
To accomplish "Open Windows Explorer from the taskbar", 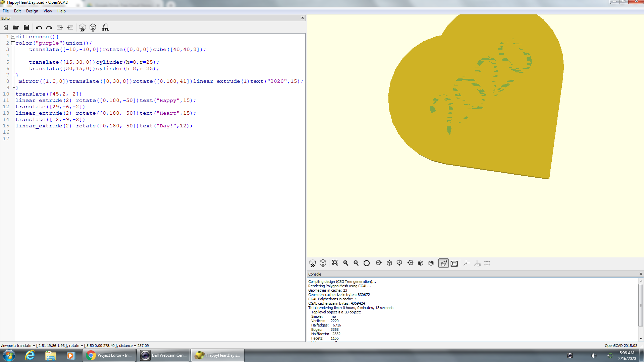I will (50, 355).
